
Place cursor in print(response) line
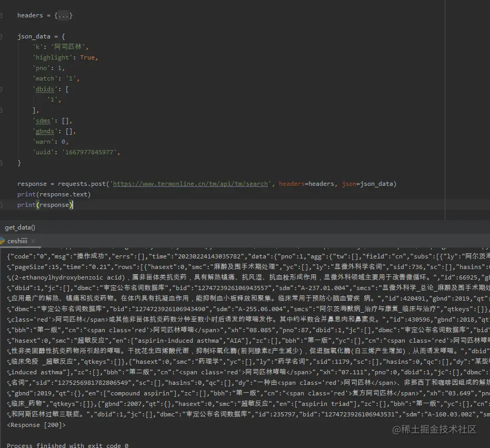tap(45, 205)
